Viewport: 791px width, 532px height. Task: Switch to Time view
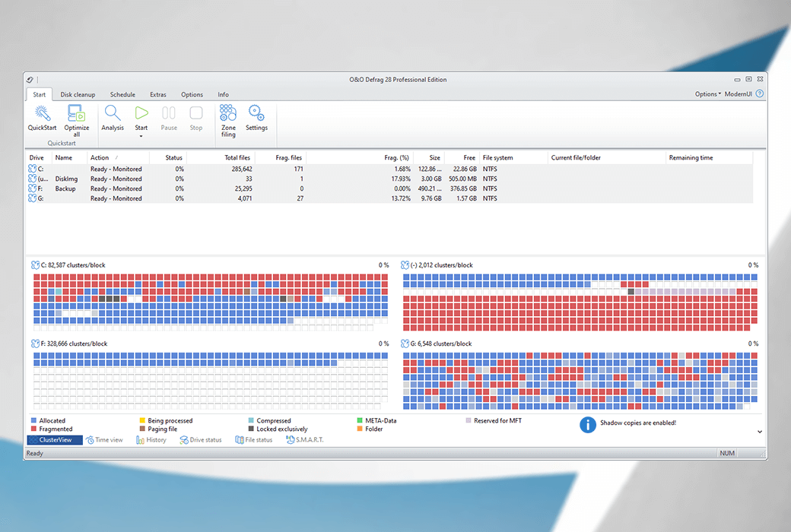104,440
